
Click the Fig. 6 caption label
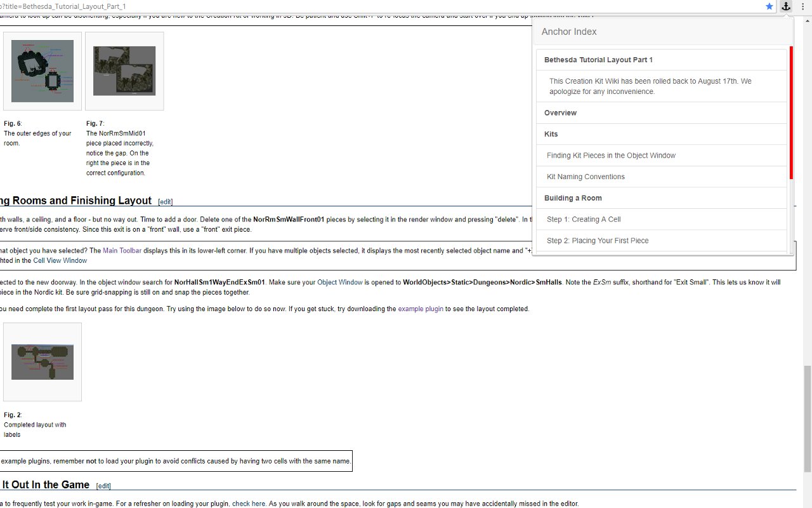point(13,123)
